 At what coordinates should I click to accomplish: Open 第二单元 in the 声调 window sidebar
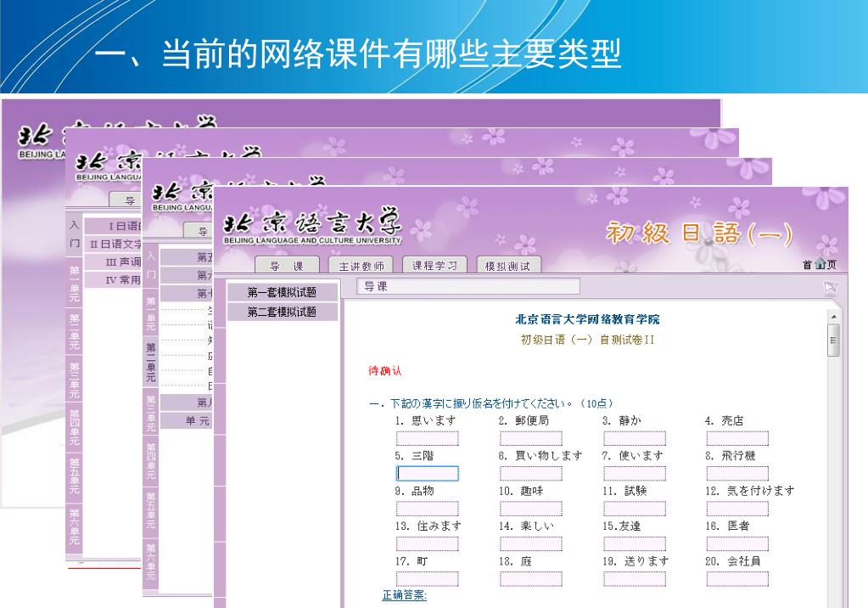click(74, 331)
